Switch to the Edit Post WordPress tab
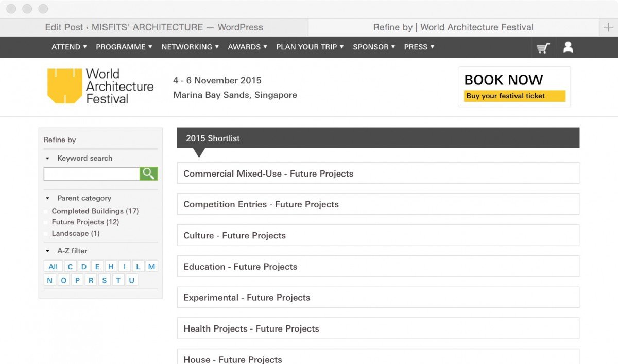 click(x=154, y=27)
